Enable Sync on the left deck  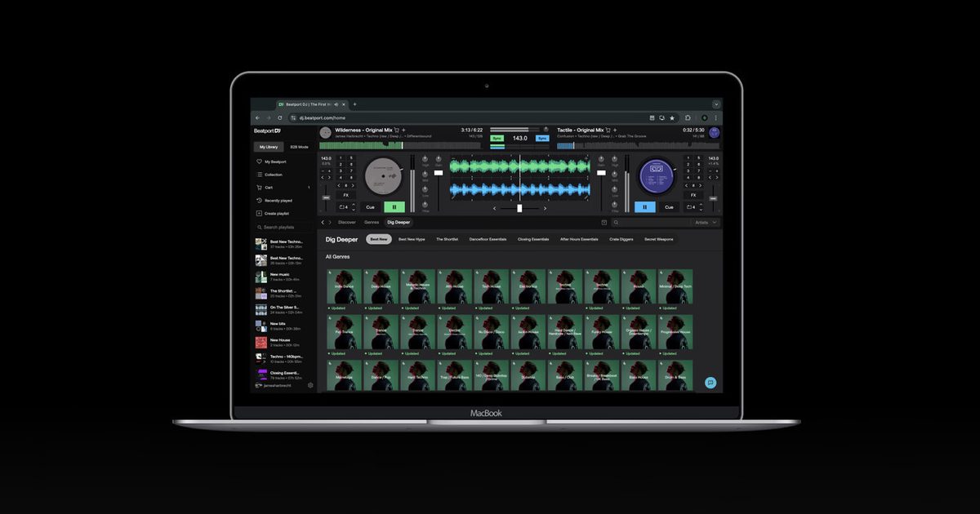[497, 139]
